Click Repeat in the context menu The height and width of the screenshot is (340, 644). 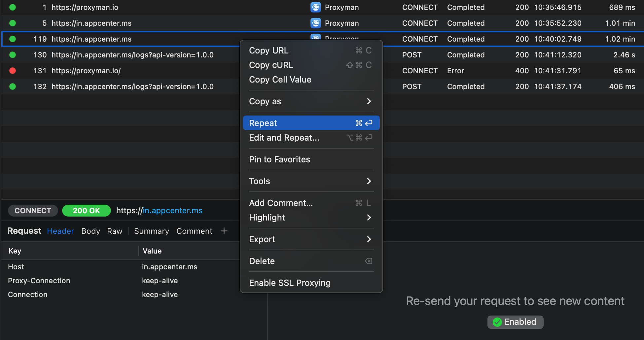tap(311, 123)
